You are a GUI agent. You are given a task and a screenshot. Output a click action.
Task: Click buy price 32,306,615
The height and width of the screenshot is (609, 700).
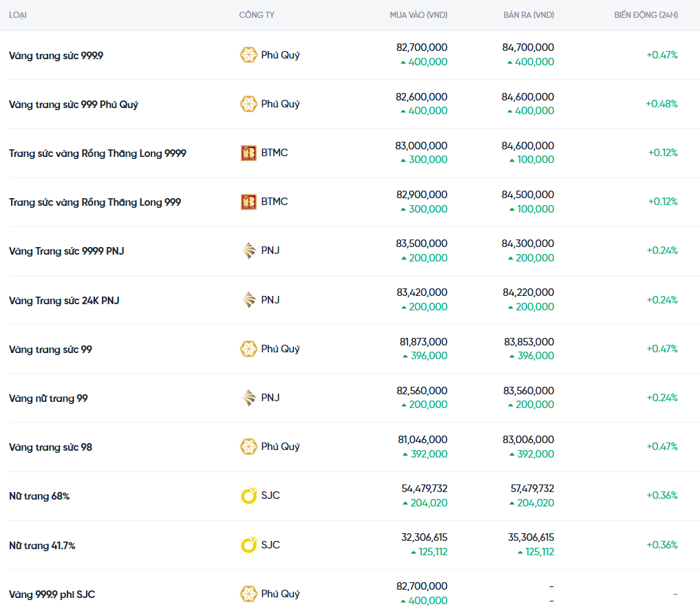click(424, 537)
